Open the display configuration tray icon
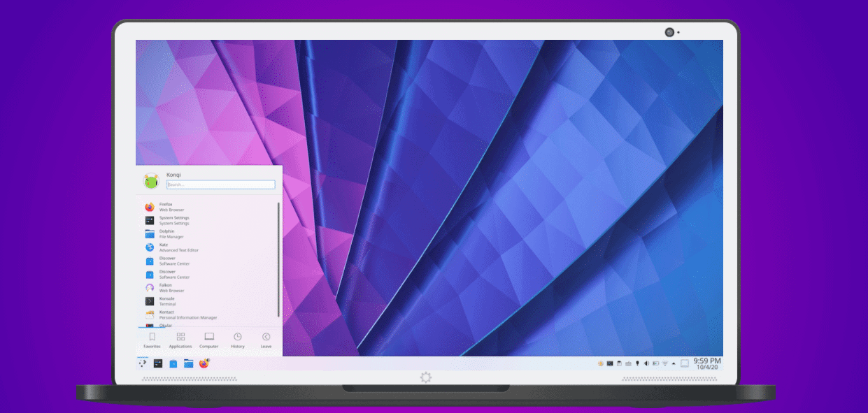Viewport: 868px width, 413px height. click(x=610, y=363)
